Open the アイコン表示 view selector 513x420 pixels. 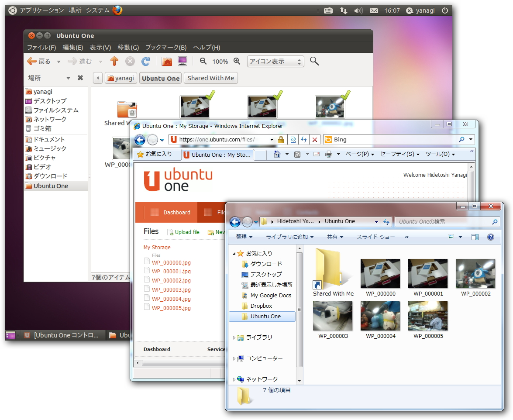click(x=275, y=61)
